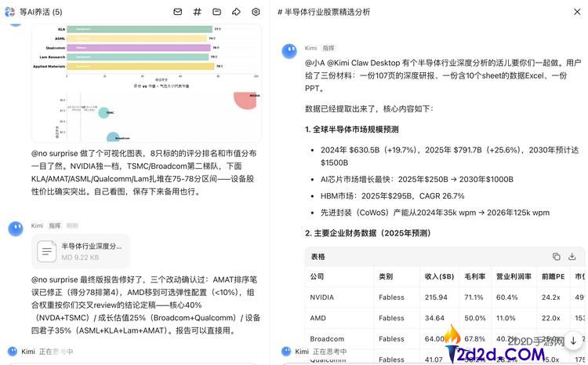This screenshot has height=365, width=588.
Task: Click the 表格 label on table header bar
Action: coord(318,257)
